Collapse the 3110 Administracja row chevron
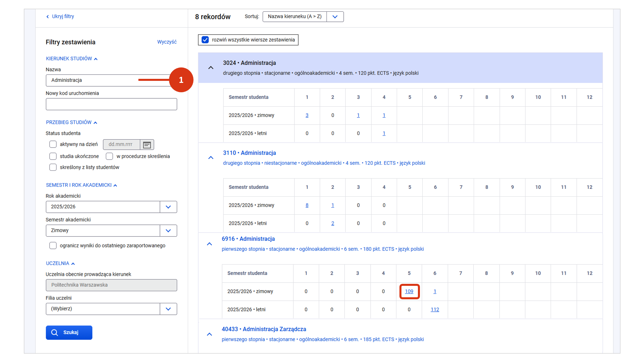 pyautogui.click(x=211, y=158)
